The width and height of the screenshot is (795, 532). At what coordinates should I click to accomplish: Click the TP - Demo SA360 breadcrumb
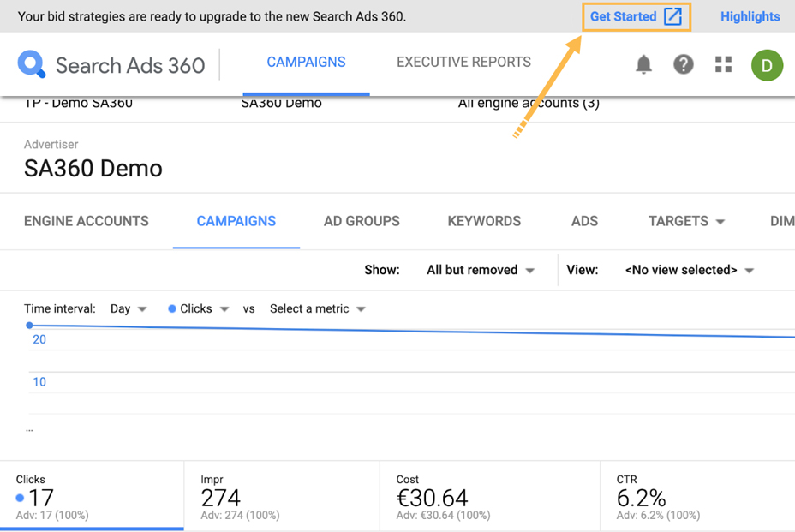79,103
